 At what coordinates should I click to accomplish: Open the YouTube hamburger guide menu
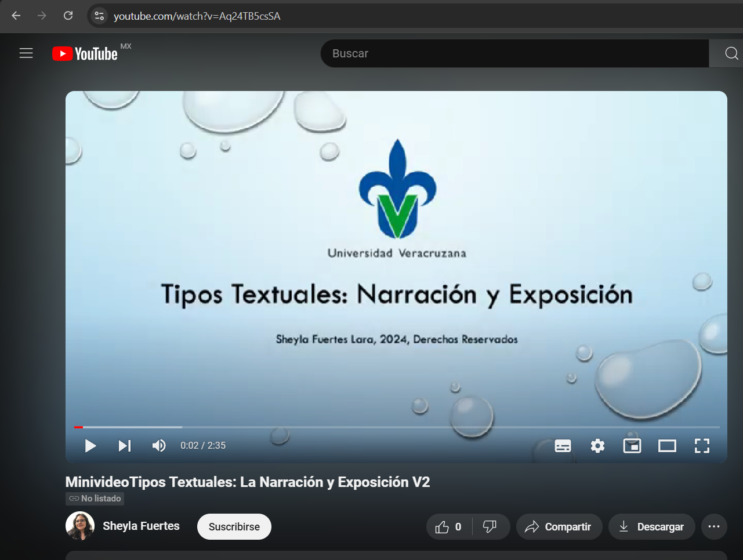(x=26, y=53)
